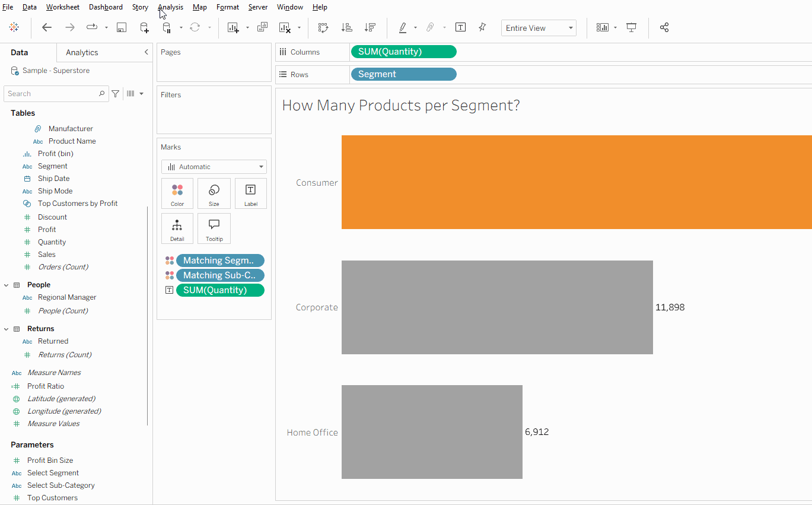Click the Tooltip button on Marks card

(x=214, y=228)
